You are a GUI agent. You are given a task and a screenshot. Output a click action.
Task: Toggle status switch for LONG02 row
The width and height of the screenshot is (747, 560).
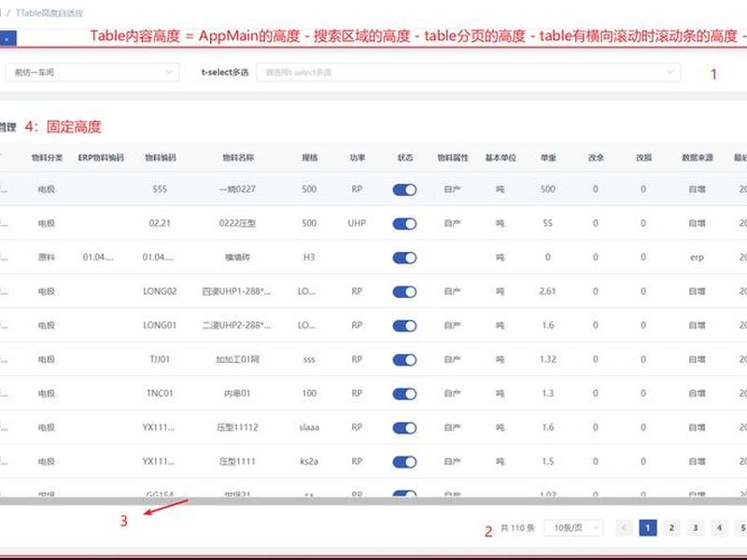click(404, 292)
